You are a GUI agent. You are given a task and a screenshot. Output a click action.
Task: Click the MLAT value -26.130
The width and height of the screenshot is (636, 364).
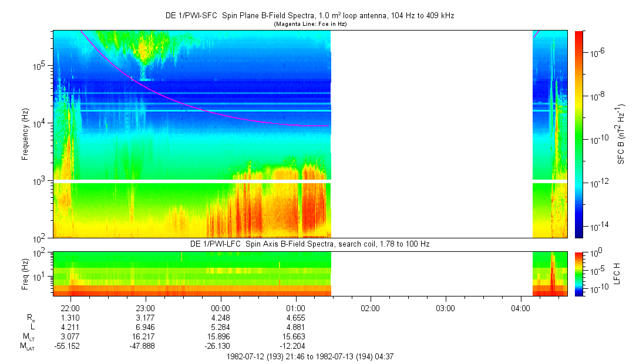[217, 346]
